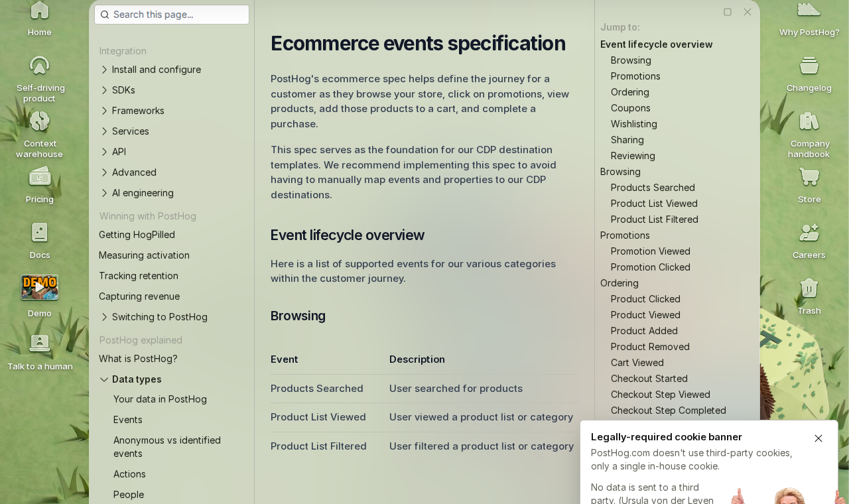Viewport: 849px width, 504px height.
Task: Open the Changelog desktop icon
Action: click(x=809, y=73)
